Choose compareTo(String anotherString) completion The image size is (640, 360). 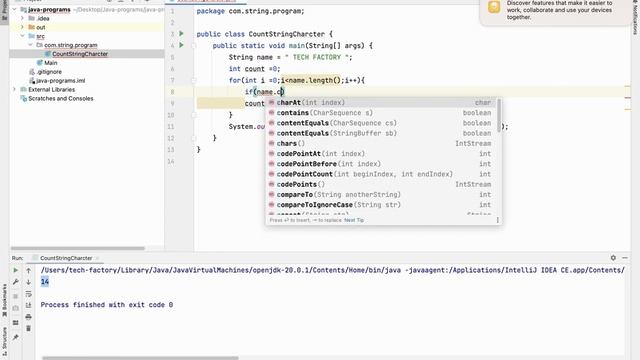coord(381,194)
